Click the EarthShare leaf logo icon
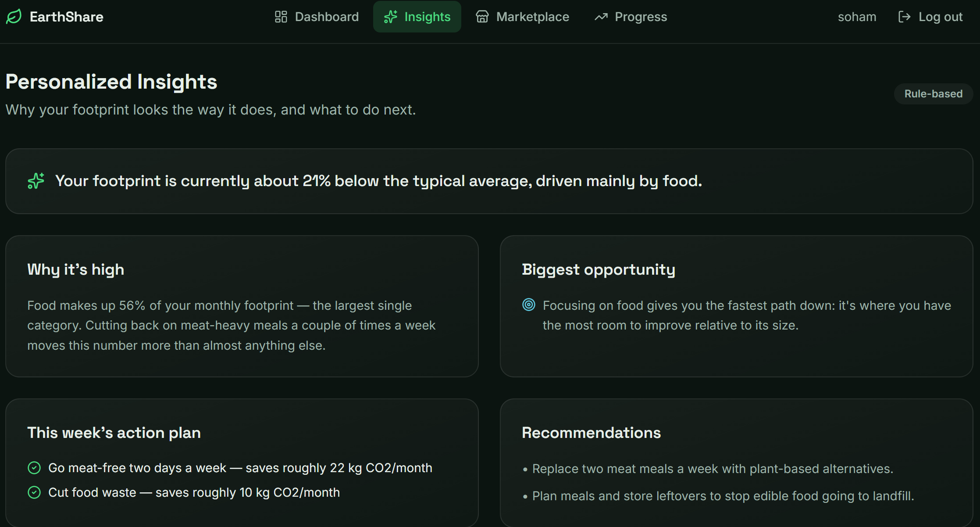The height and width of the screenshot is (527, 980). point(14,17)
